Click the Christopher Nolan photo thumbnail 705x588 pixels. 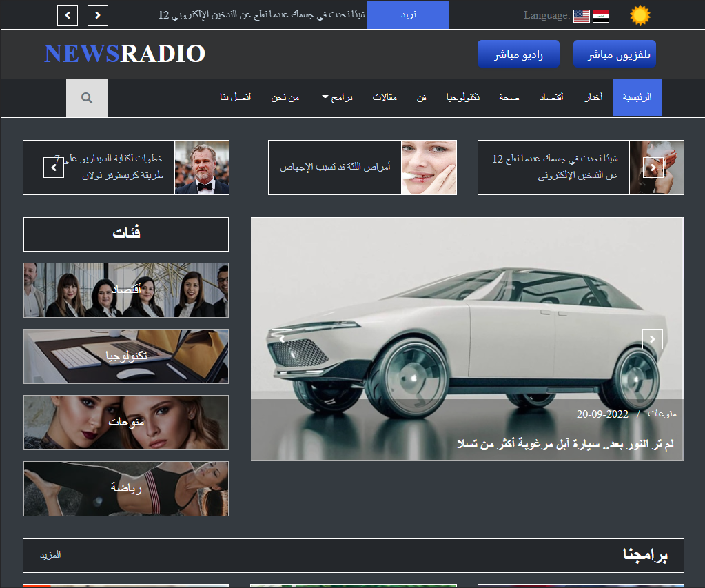click(201, 168)
